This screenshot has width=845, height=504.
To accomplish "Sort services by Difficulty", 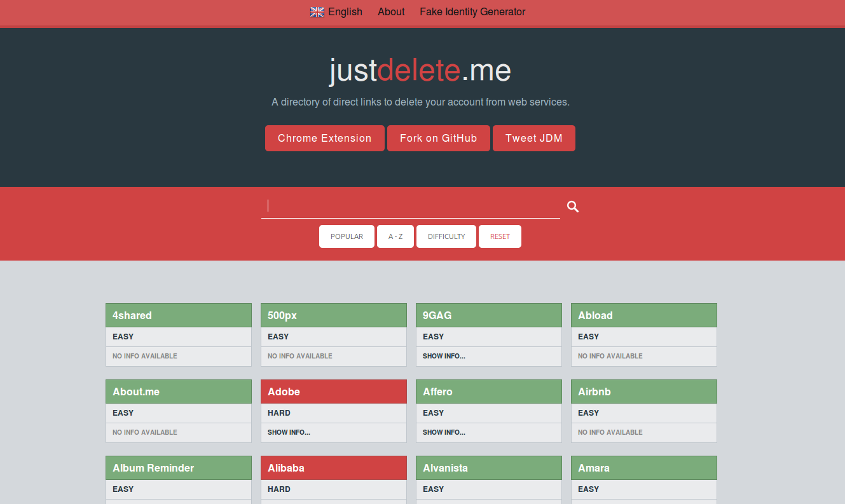I will [446, 236].
